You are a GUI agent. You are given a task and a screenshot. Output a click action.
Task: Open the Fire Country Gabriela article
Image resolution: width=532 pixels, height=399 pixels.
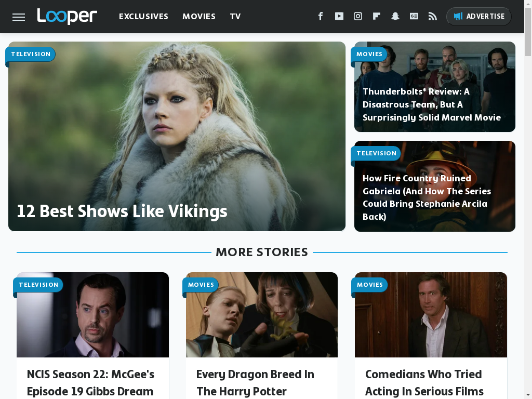point(427,197)
